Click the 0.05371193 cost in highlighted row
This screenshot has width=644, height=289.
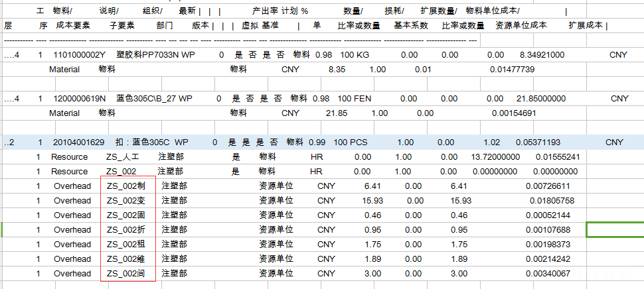pos(538,143)
